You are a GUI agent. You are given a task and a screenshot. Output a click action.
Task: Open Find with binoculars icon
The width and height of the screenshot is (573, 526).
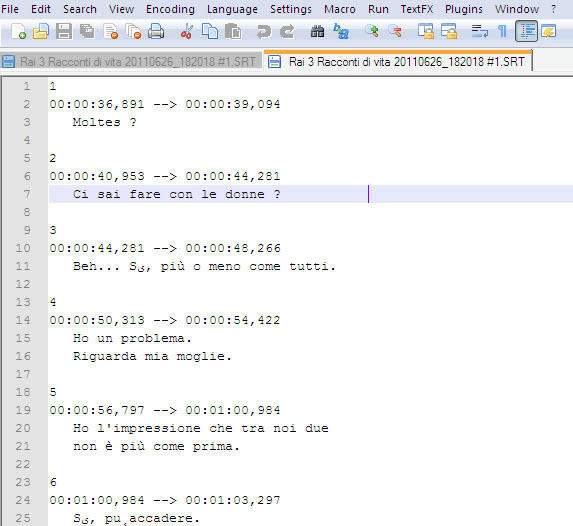pos(317,31)
